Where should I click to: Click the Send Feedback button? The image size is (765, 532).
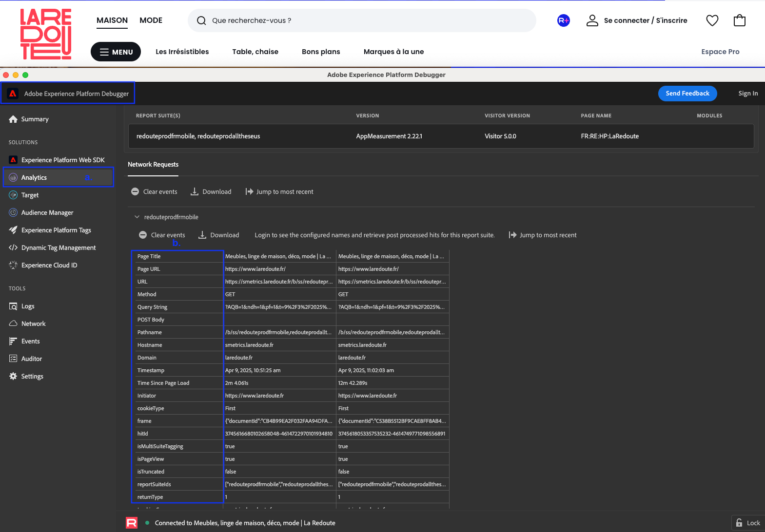click(x=687, y=94)
